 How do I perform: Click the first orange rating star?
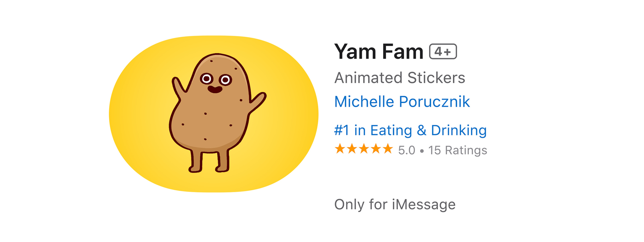click(340, 149)
